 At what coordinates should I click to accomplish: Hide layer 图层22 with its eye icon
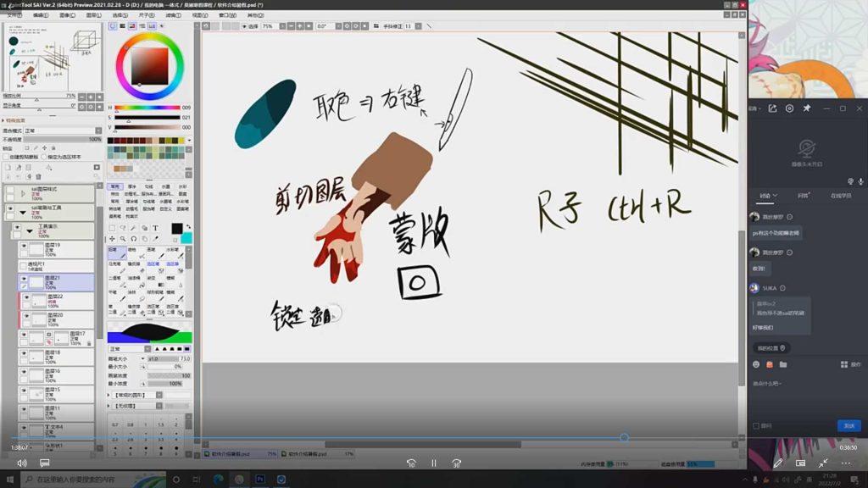coord(26,297)
